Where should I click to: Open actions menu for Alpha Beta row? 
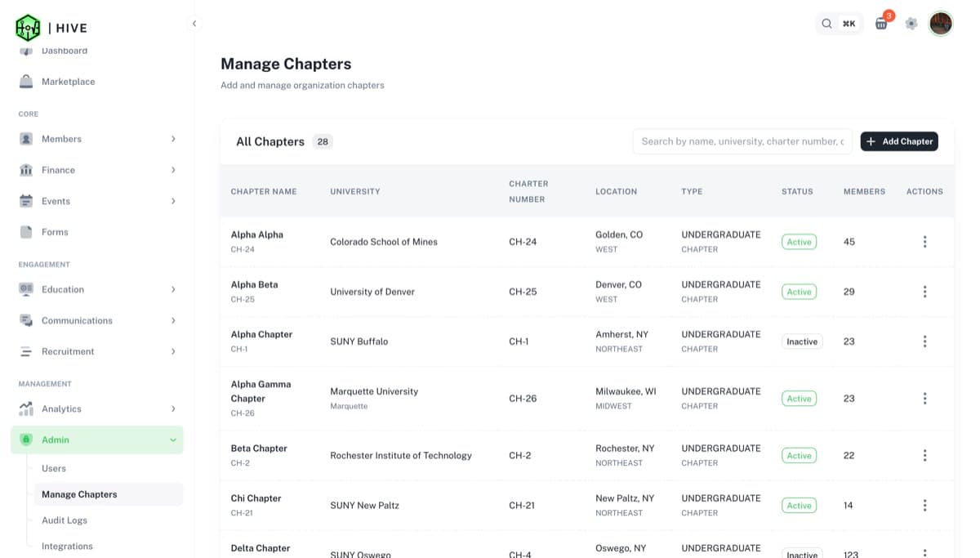(924, 292)
